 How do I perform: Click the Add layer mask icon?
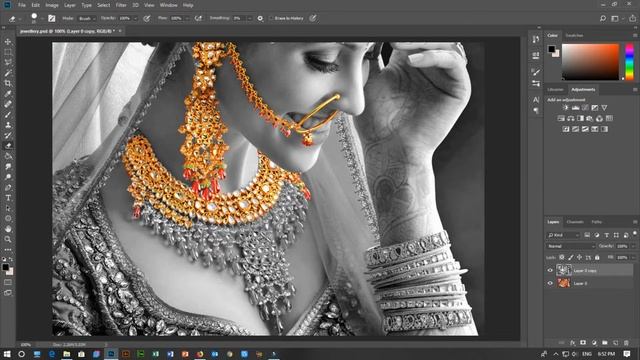coord(583,343)
